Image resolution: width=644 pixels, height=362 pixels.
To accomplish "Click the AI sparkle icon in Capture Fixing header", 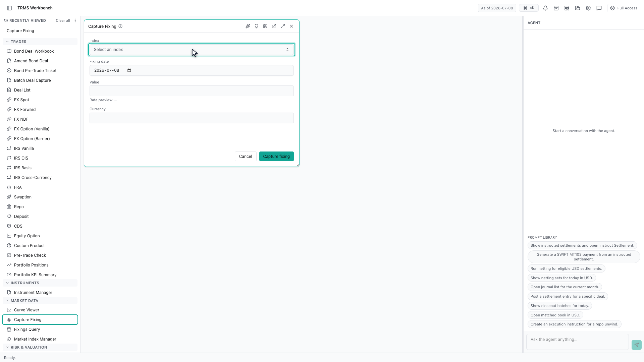I will coord(248,26).
